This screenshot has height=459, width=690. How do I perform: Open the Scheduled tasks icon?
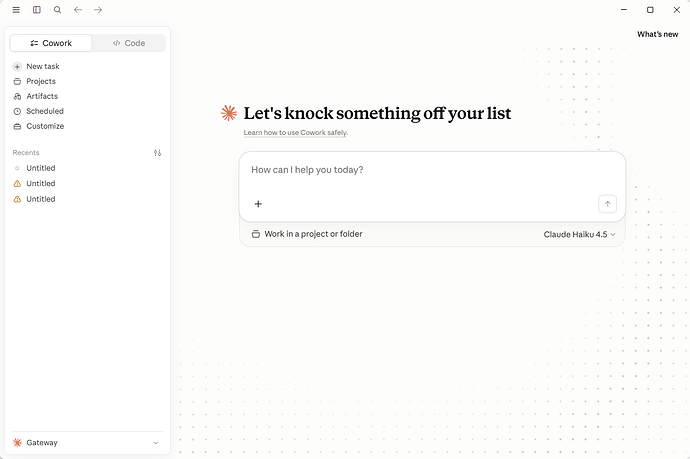click(x=17, y=111)
